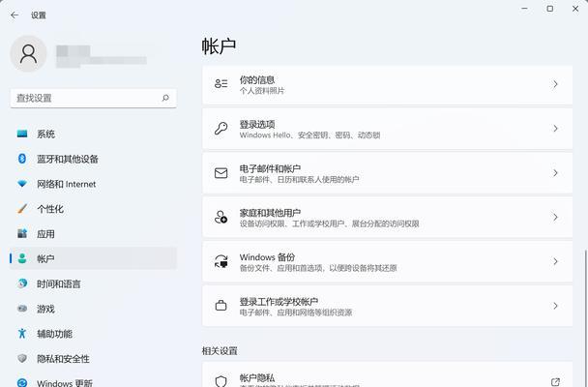Viewport: 588px width, 387px height.
Task: Open 登录选项 via its right chevron
Action: coord(555,129)
